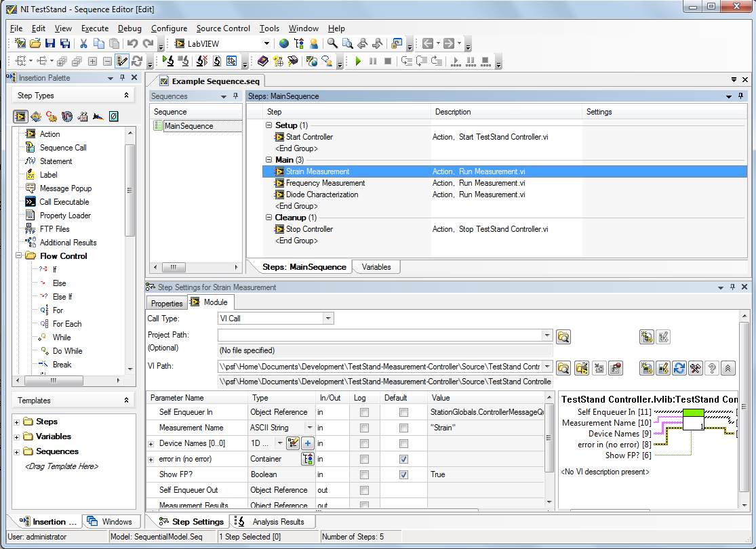Browse for VI Path file

(x=563, y=367)
